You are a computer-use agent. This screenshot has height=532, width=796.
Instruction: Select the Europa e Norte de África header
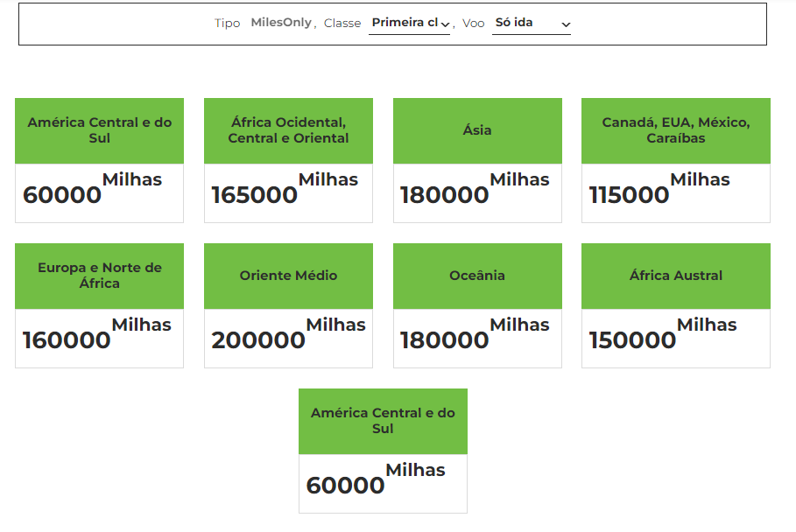[x=99, y=276]
